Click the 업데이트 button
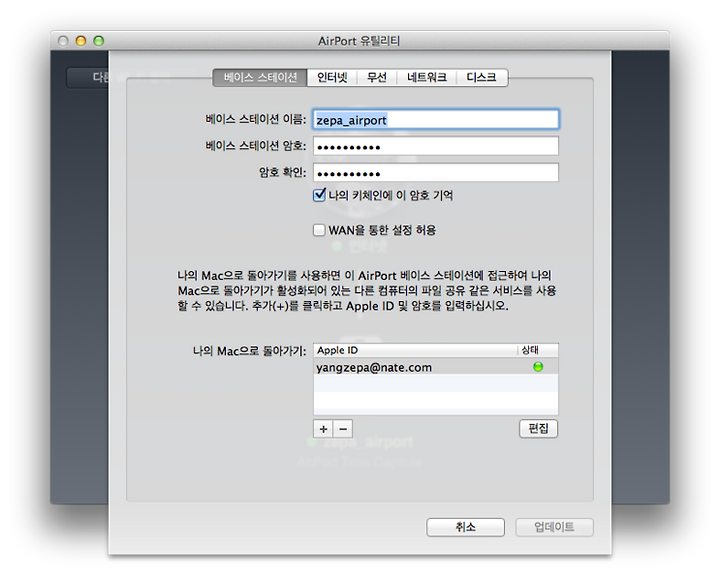Screen dimensions: 720x574 point(554,527)
